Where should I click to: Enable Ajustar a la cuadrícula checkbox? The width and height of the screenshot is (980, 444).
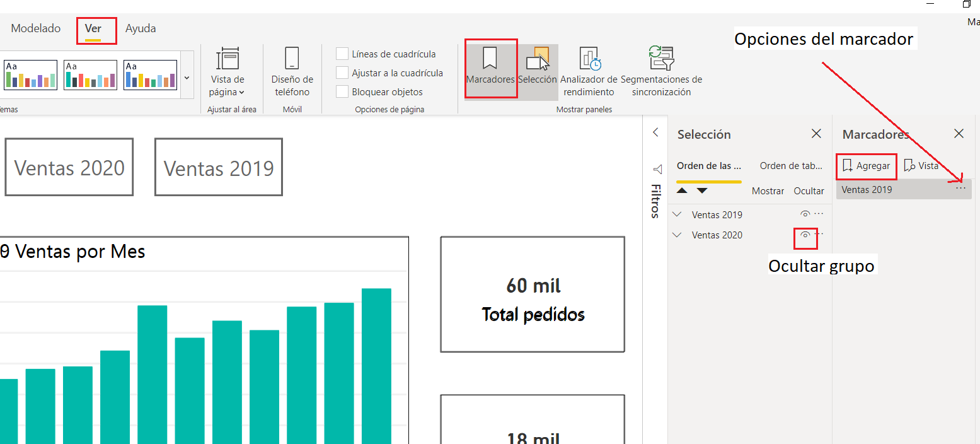point(342,73)
